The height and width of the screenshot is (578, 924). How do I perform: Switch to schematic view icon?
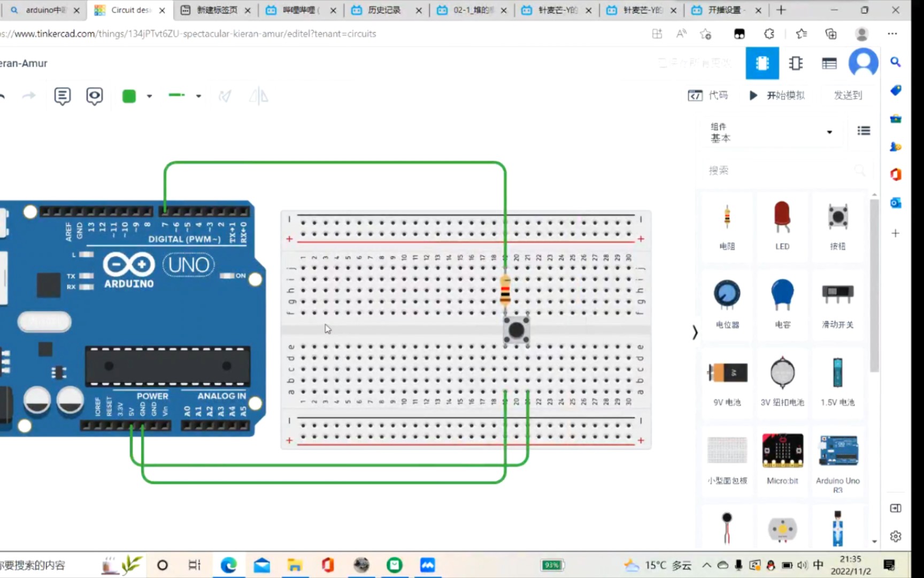pyautogui.click(x=796, y=63)
